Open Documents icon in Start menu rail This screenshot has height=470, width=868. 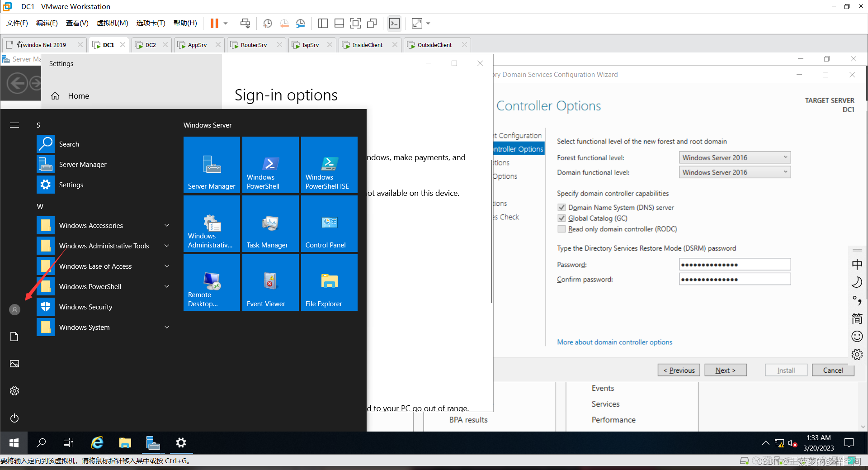pyautogui.click(x=14, y=337)
